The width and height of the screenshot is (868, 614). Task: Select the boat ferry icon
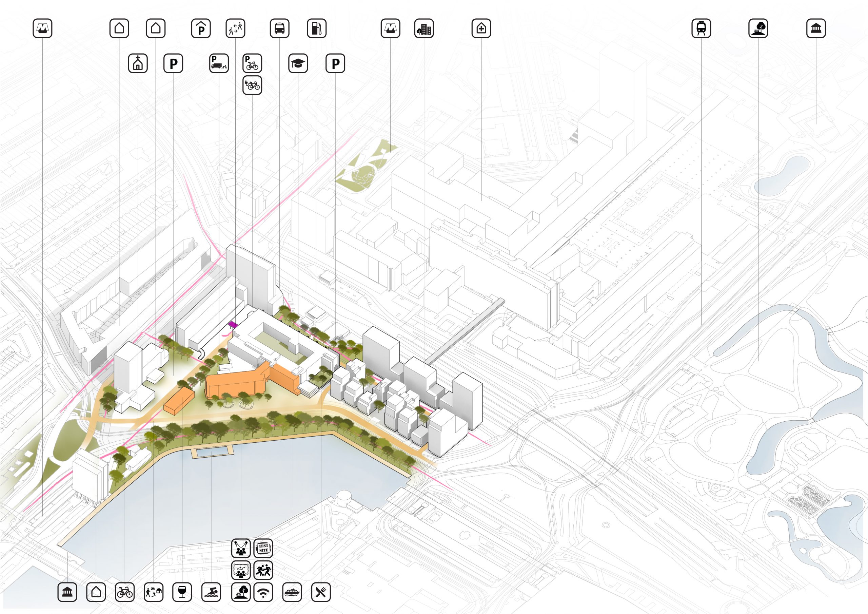tap(292, 592)
